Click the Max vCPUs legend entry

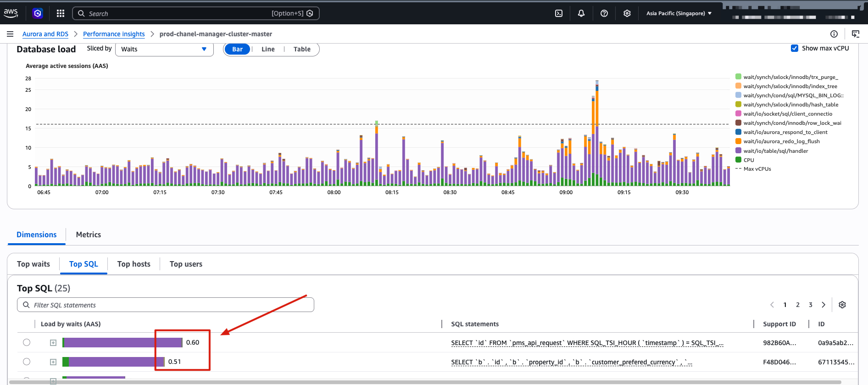753,169
